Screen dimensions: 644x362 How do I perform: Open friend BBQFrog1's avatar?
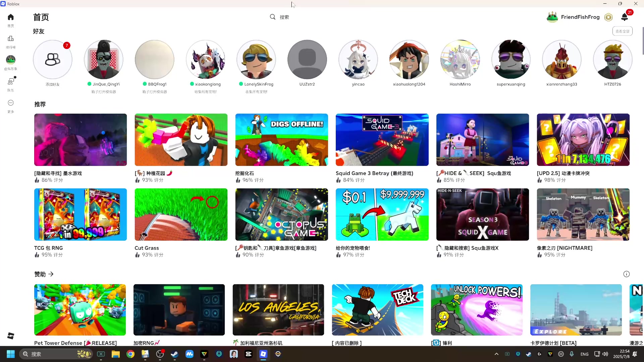[x=155, y=60]
